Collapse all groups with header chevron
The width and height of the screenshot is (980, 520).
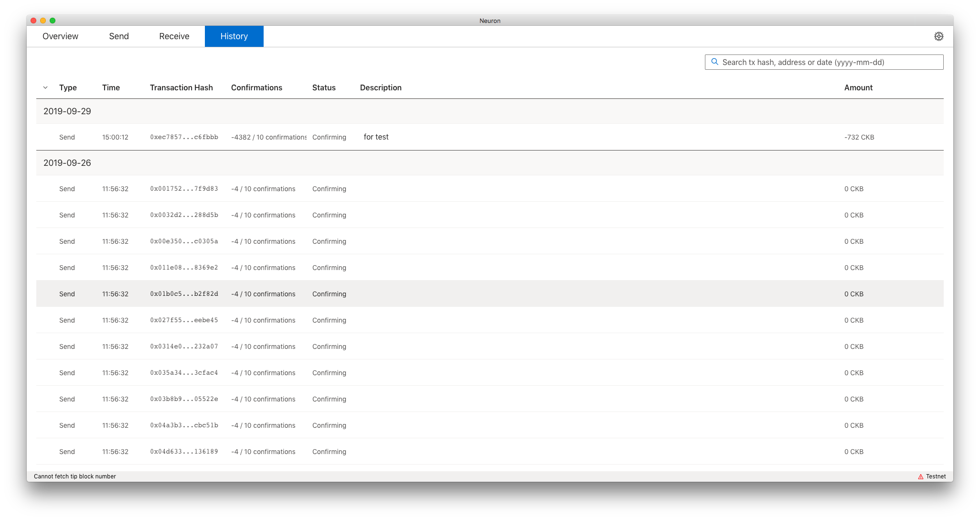coord(45,87)
